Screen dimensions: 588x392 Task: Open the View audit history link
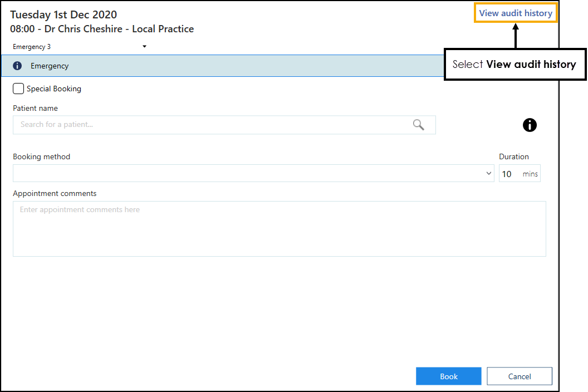point(515,13)
